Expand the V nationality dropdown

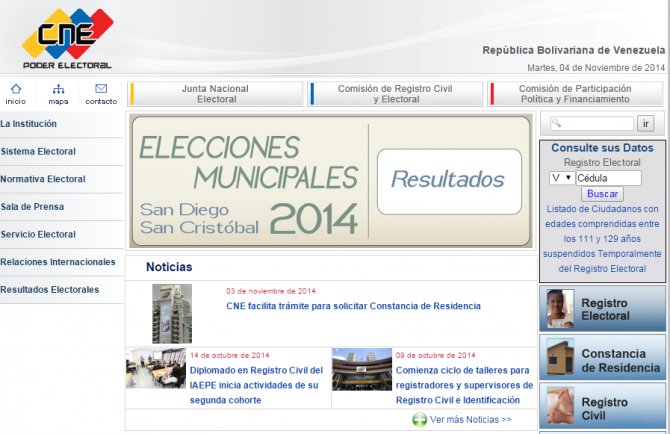pyautogui.click(x=561, y=177)
